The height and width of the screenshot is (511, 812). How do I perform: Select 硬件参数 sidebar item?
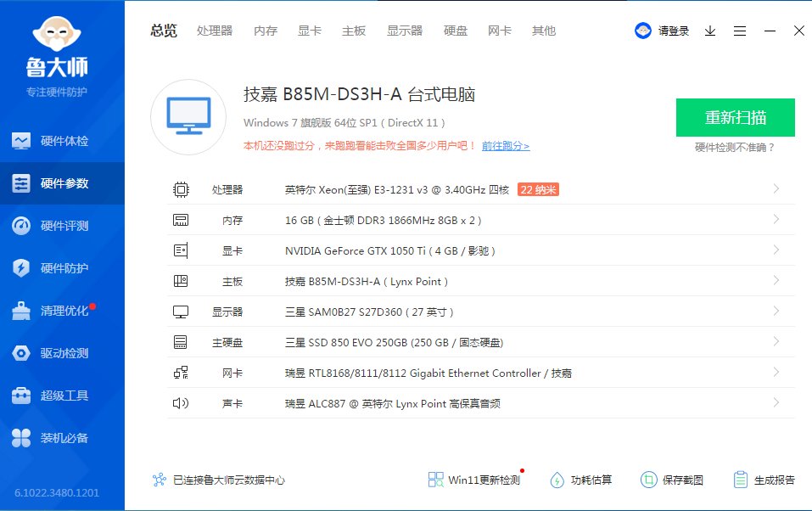coord(62,183)
